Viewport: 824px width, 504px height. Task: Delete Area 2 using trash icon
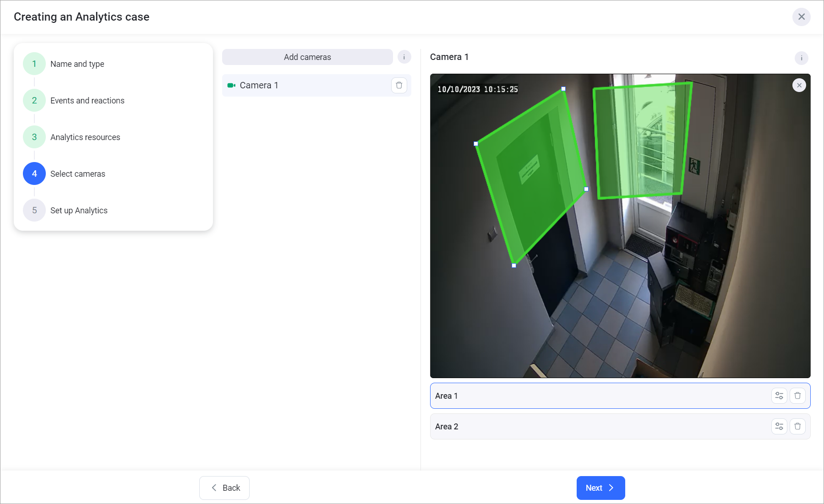797,426
